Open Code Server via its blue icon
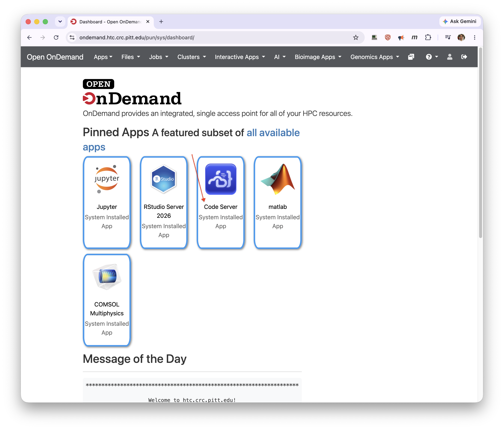 pyautogui.click(x=221, y=179)
